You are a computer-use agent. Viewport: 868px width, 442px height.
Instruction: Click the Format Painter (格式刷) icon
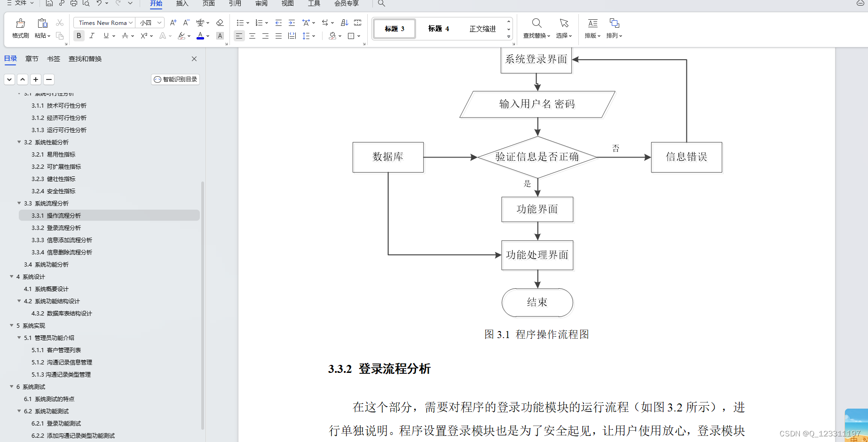20,23
